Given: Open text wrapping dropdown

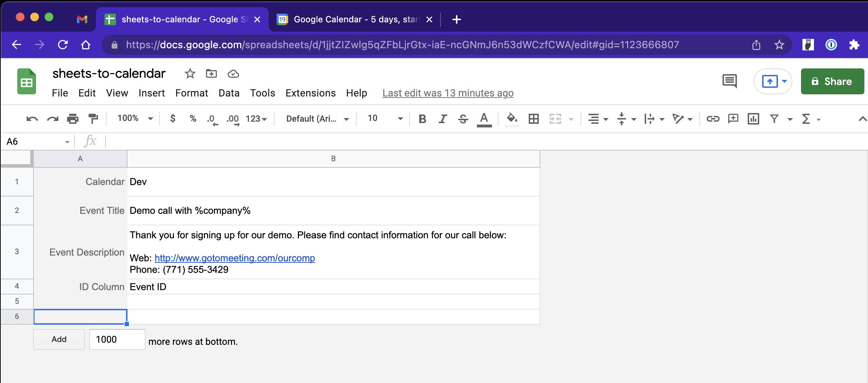Looking at the screenshot, I should (654, 118).
